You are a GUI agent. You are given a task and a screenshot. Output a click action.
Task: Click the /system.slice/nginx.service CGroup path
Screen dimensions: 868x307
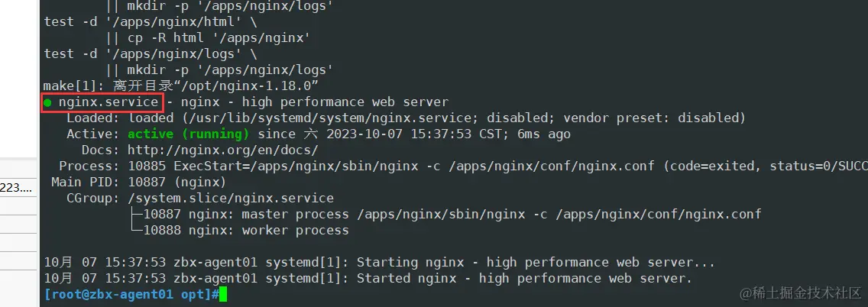point(223,199)
